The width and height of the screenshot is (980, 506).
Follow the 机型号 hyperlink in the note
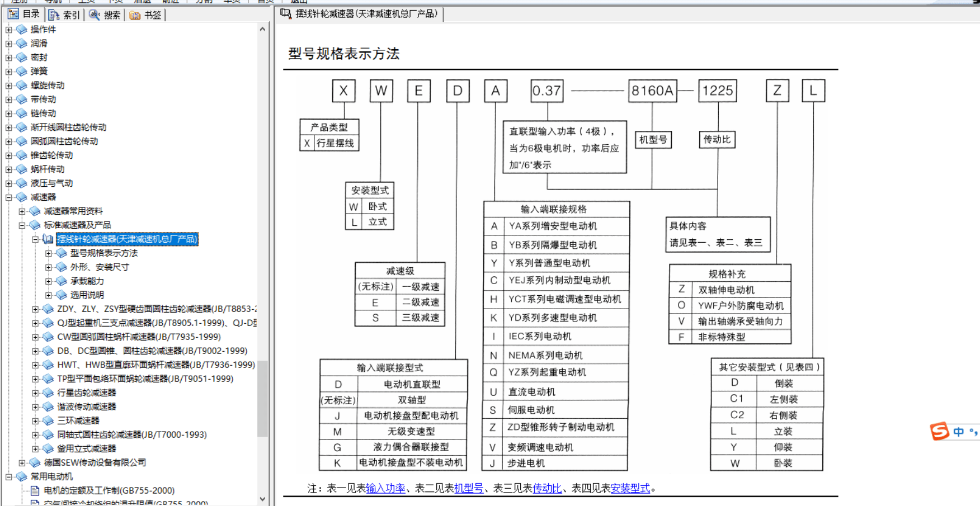[469, 488]
